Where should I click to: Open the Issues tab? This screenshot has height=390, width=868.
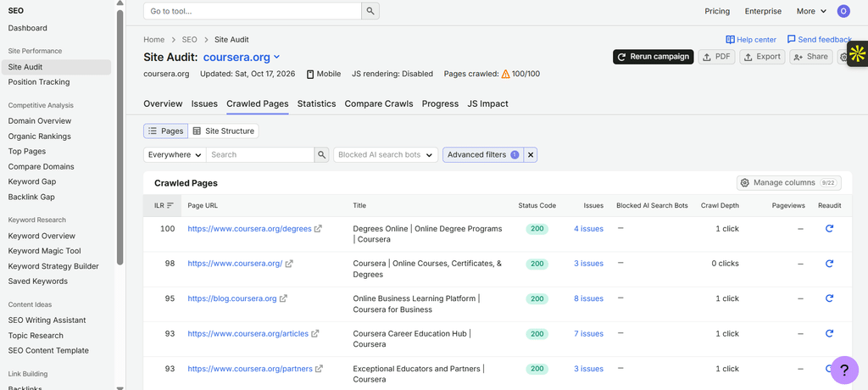click(204, 103)
